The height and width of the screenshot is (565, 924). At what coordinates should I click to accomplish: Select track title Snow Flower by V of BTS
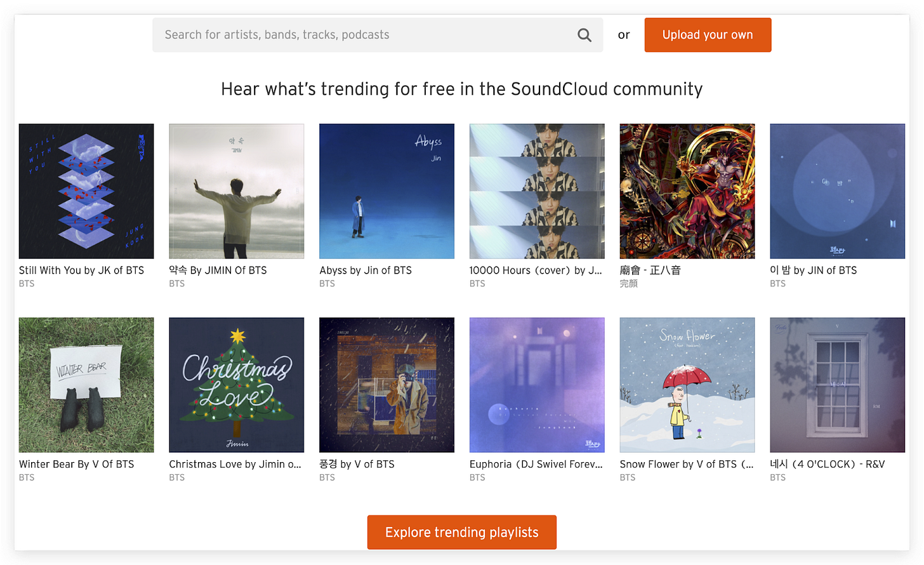[687, 464]
